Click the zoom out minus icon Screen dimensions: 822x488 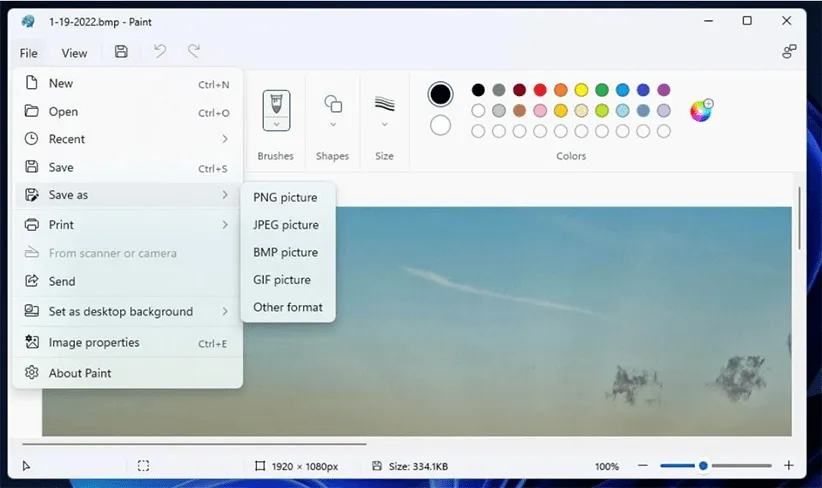642,466
